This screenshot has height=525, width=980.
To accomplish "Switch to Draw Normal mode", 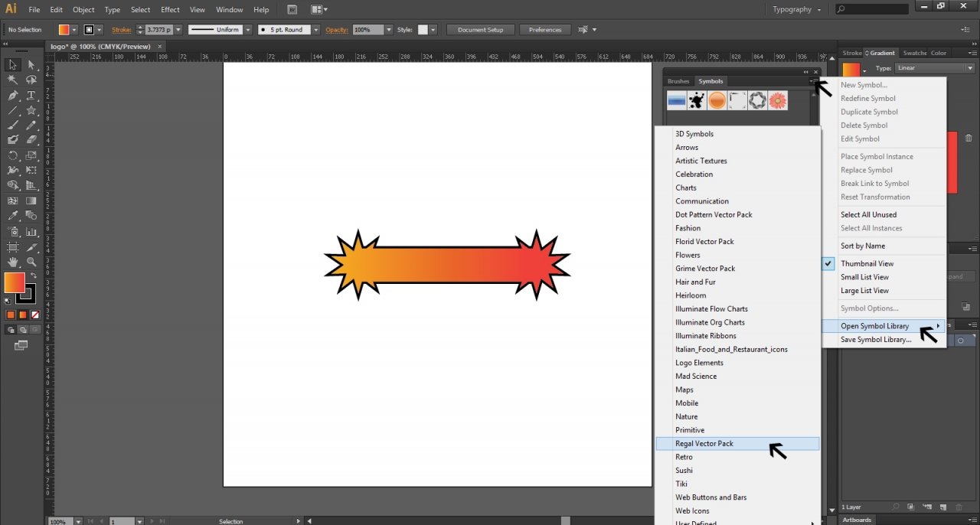I will click(11, 330).
